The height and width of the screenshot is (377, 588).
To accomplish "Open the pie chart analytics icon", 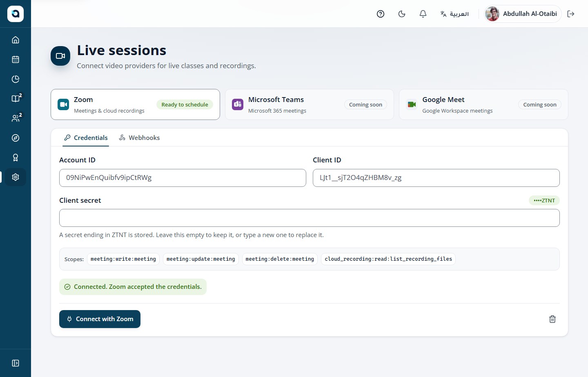I will 16,79.
